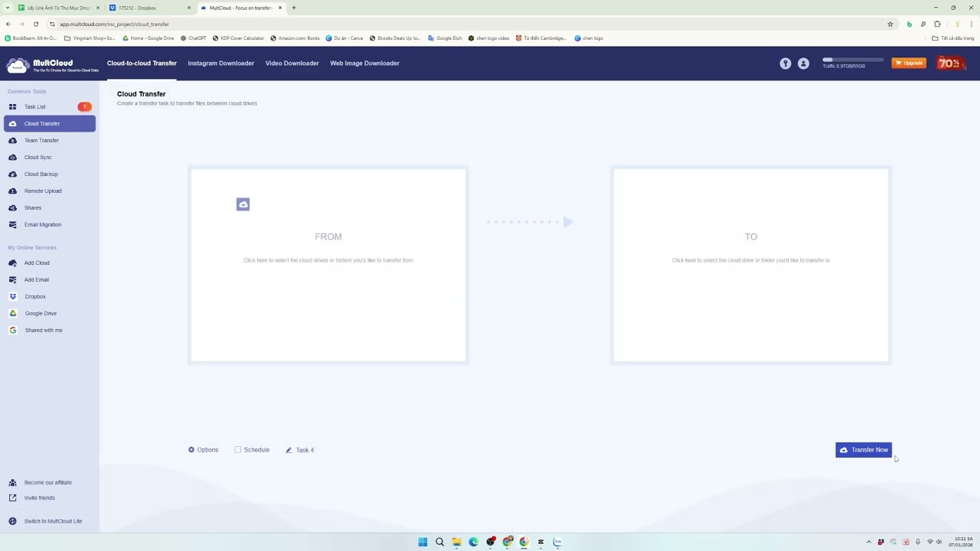Open the user account icon in the header
Screen dimensions: 980x551
[803, 64]
